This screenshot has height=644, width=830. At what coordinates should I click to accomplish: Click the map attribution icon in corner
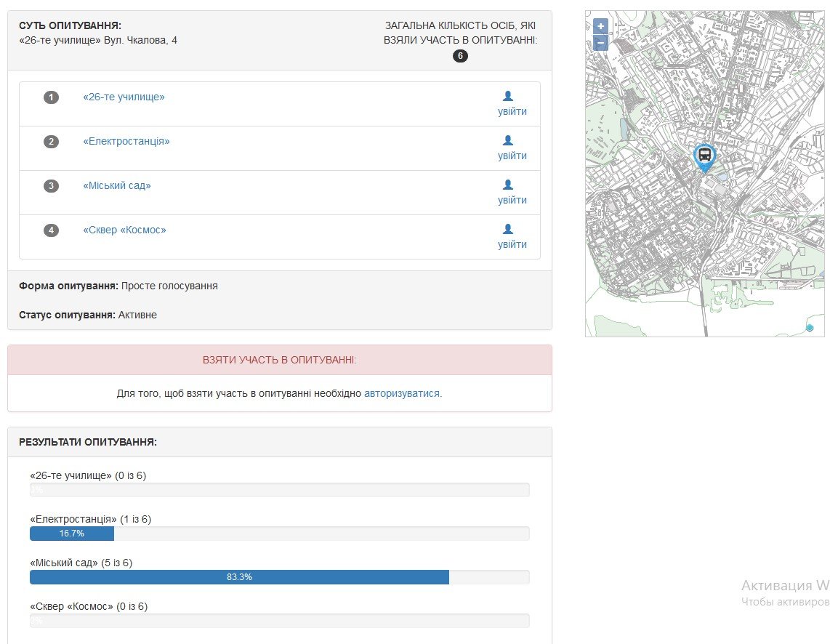810,328
